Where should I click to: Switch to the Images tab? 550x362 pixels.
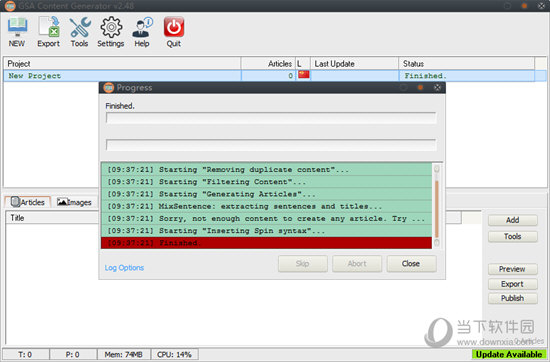[x=74, y=202]
